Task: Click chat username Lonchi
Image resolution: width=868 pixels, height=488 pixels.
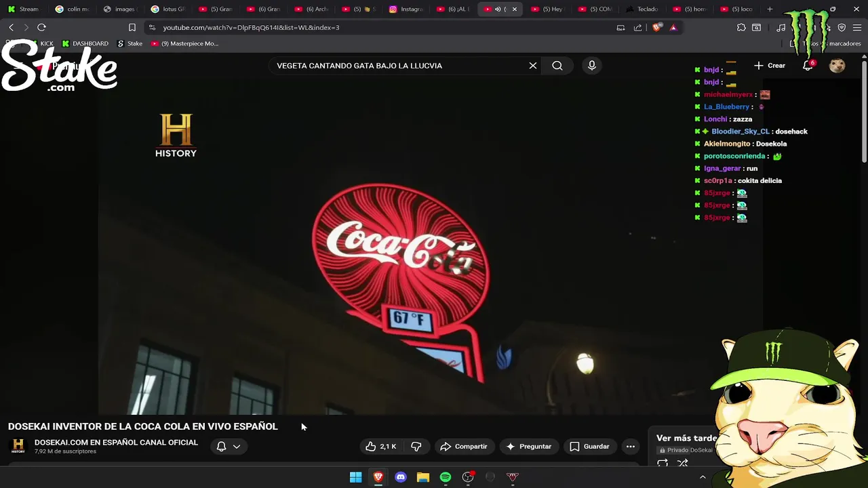Action: [x=715, y=119]
